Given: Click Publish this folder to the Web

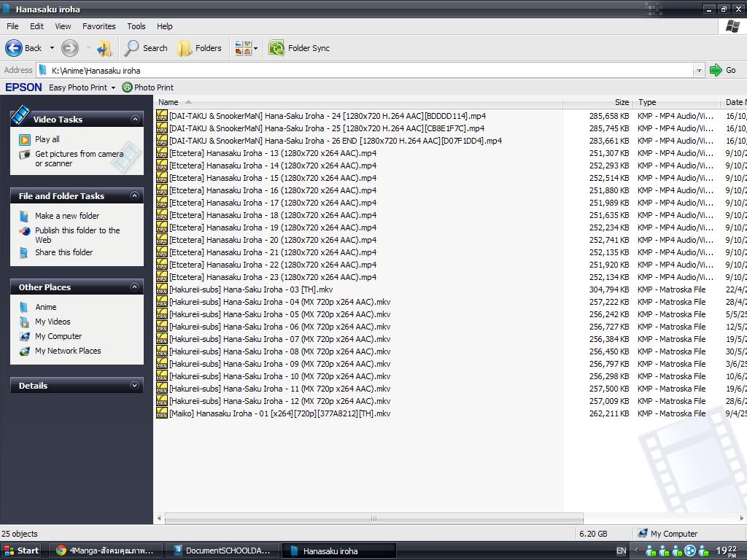Looking at the screenshot, I should point(77,236).
